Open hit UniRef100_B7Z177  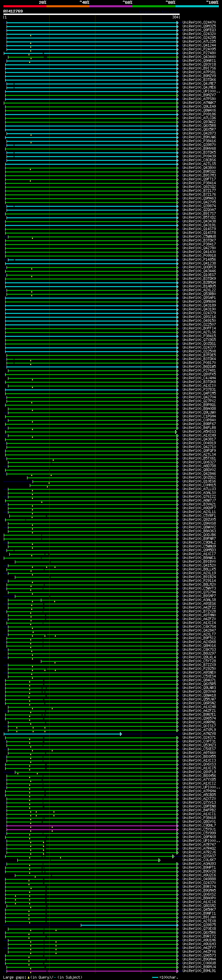point(199,191)
